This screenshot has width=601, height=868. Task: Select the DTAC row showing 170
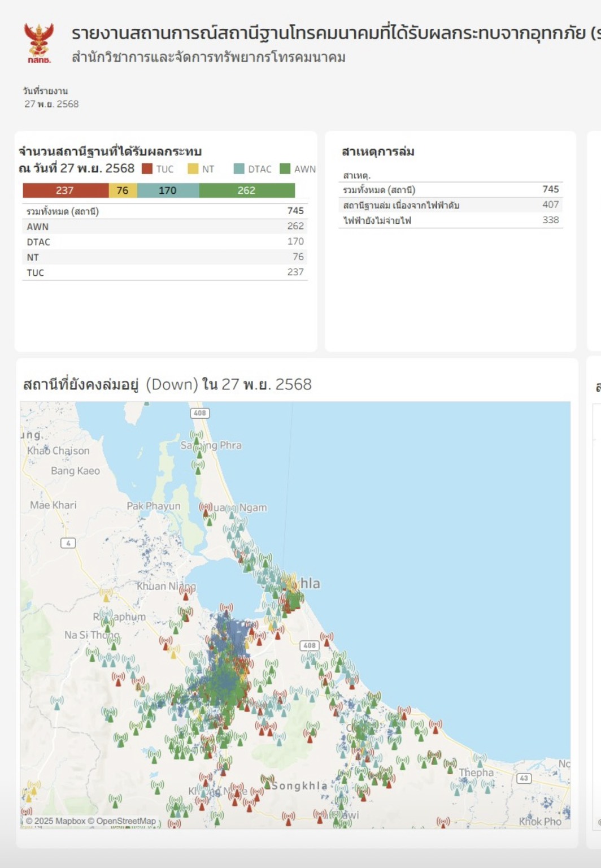click(x=165, y=241)
